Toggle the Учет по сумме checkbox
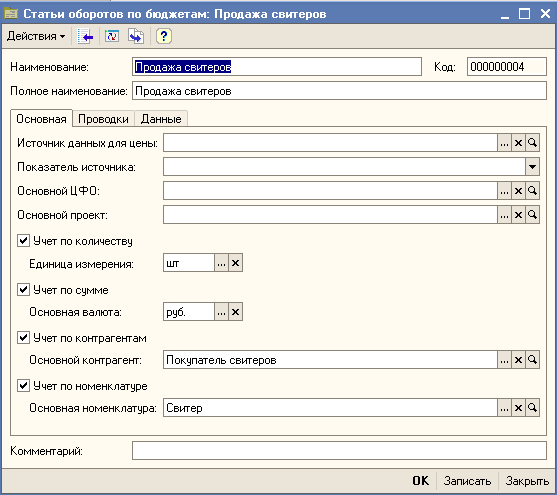 click(23, 290)
